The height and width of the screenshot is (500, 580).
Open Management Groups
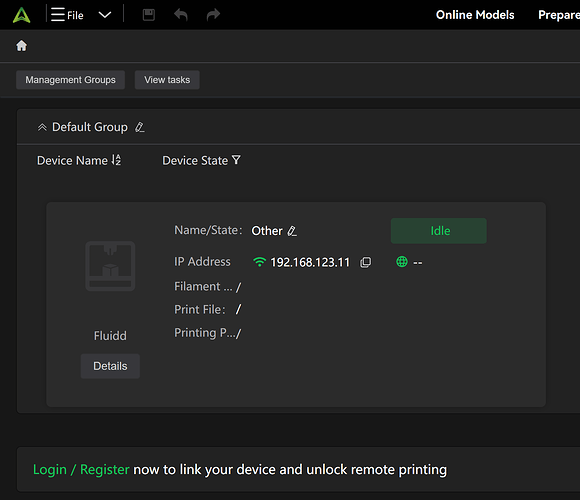point(70,80)
